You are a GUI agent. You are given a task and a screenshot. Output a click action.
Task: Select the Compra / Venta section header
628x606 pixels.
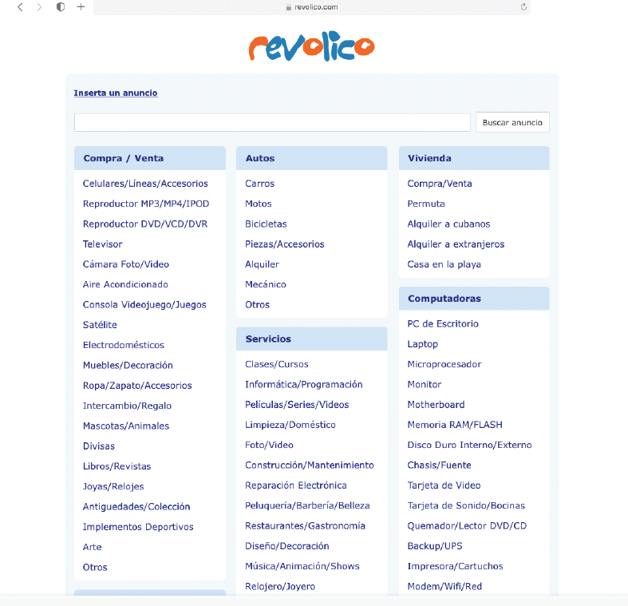[123, 158]
